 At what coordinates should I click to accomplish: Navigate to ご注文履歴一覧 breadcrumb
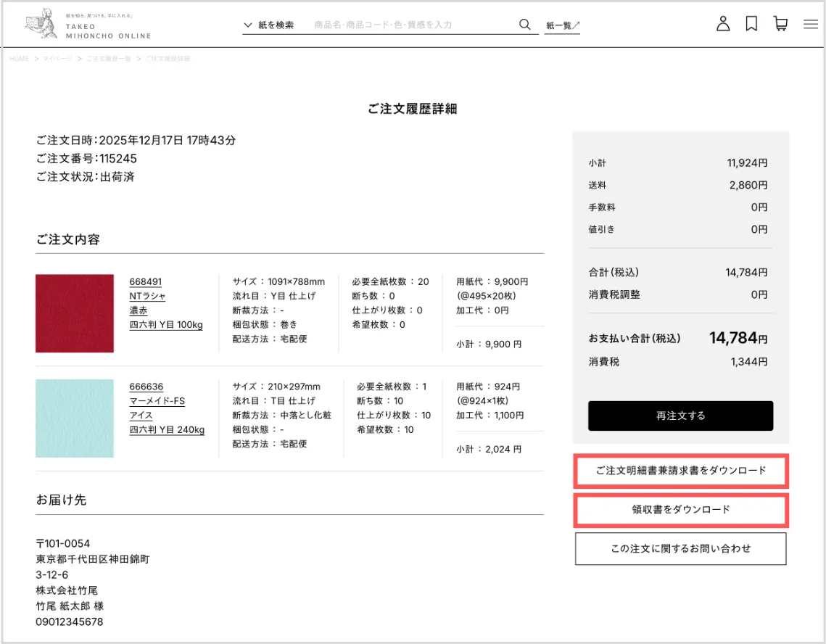[109, 59]
